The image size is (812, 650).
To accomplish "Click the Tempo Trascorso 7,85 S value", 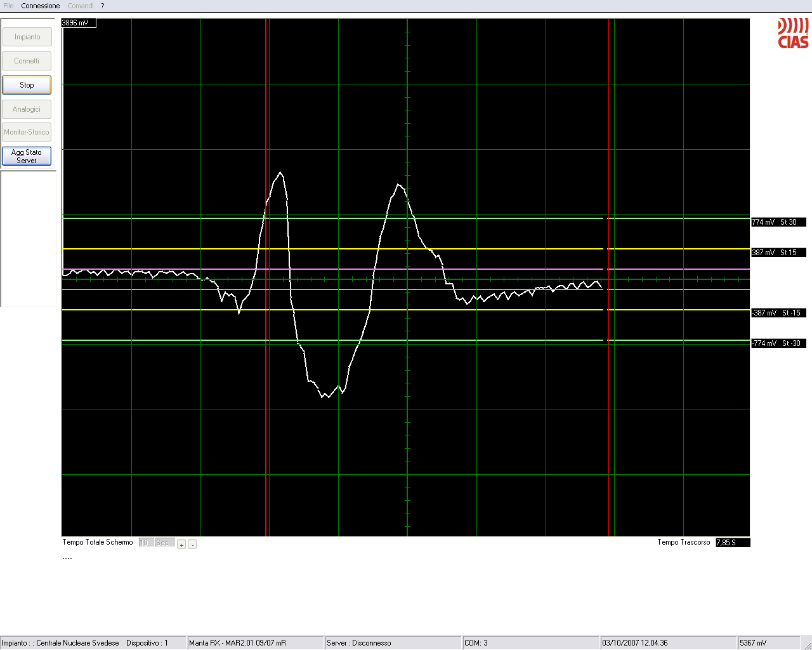I will click(x=733, y=543).
